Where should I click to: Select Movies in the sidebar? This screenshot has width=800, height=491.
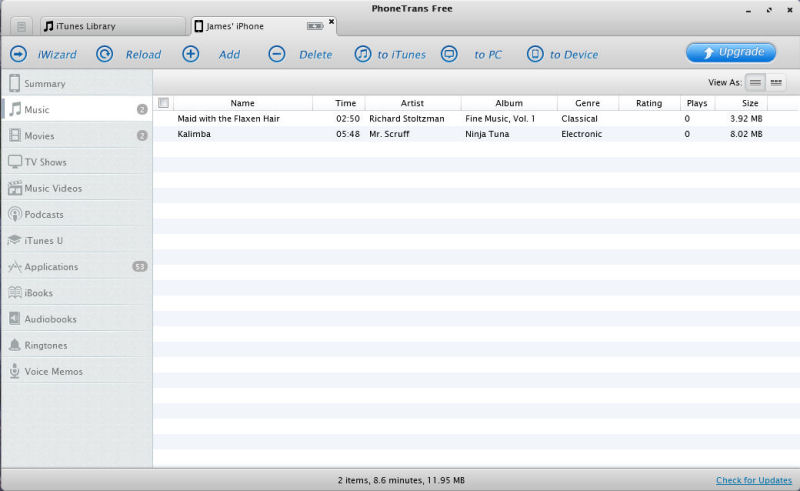click(x=77, y=136)
